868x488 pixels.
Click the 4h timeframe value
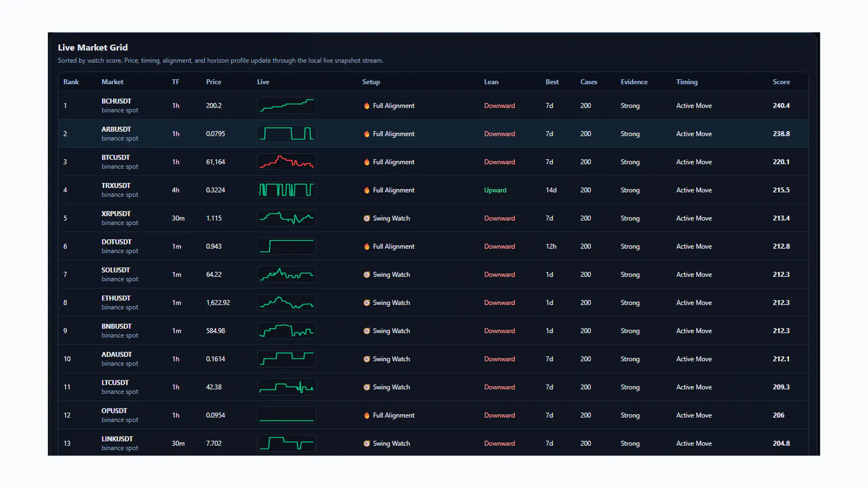click(176, 190)
